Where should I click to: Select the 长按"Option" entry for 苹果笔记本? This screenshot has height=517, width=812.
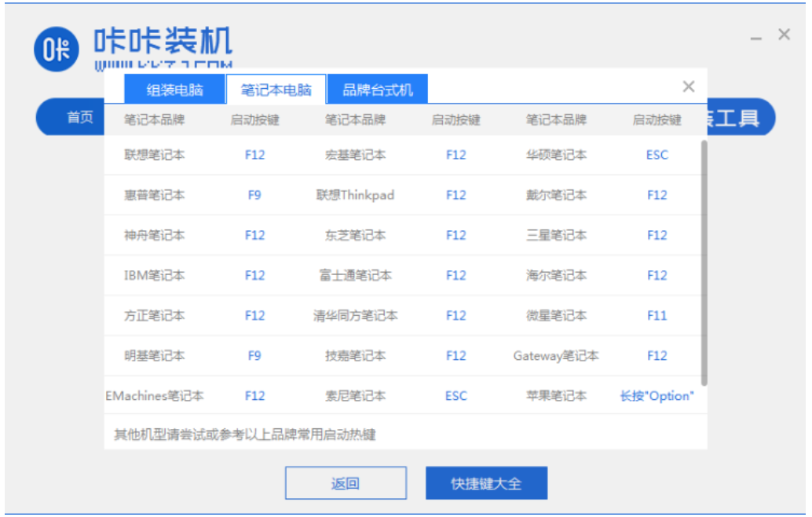pos(657,396)
